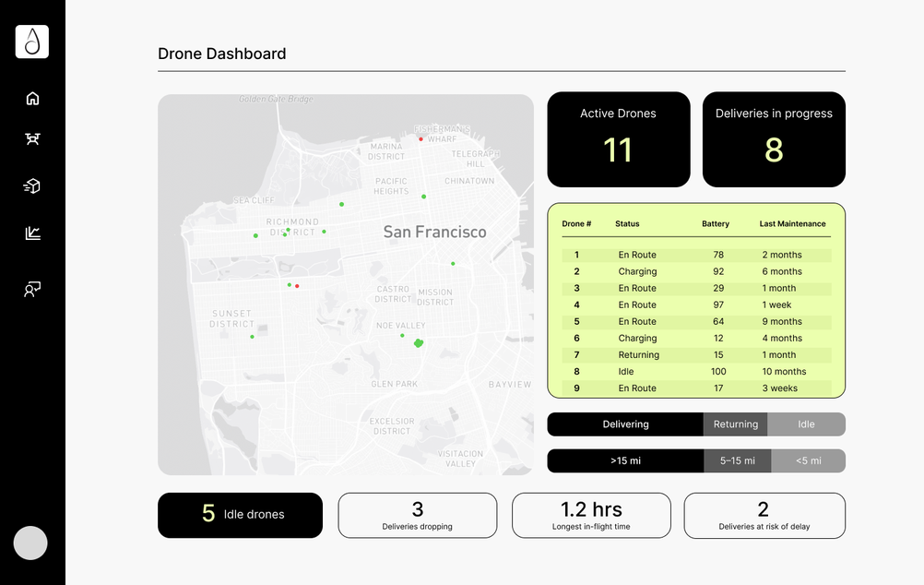Sort by the Status column header
The width and height of the screenshot is (924, 585).
pos(627,223)
